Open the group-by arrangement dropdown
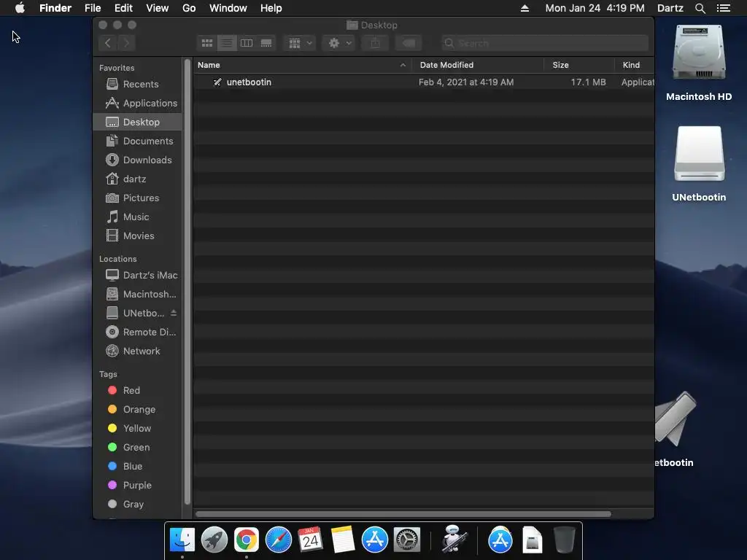The height and width of the screenshot is (560, 747). [x=300, y=43]
